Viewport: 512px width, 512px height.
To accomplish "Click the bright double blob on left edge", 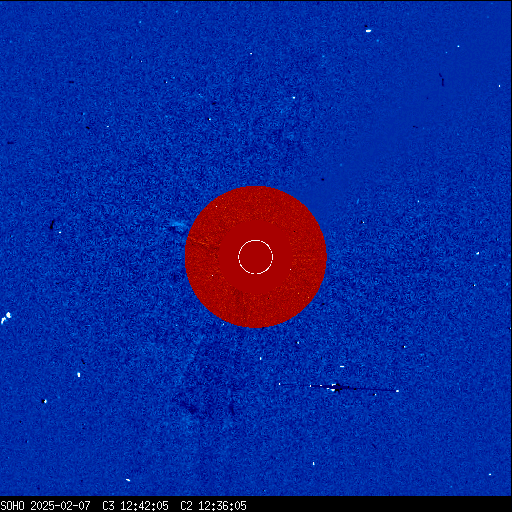I will 6,318.
